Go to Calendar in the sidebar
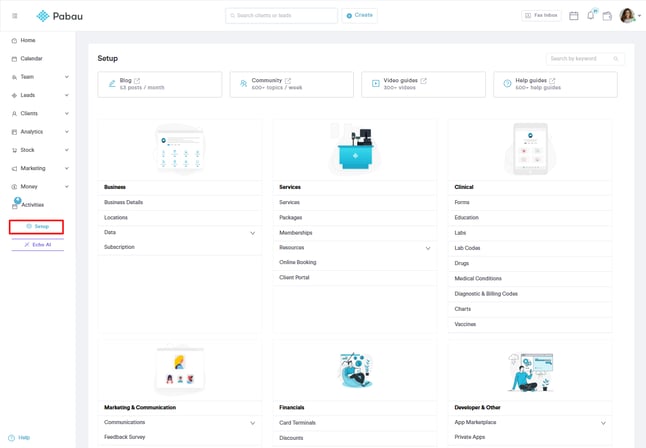The width and height of the screenshot is (646, 448). 31,59
